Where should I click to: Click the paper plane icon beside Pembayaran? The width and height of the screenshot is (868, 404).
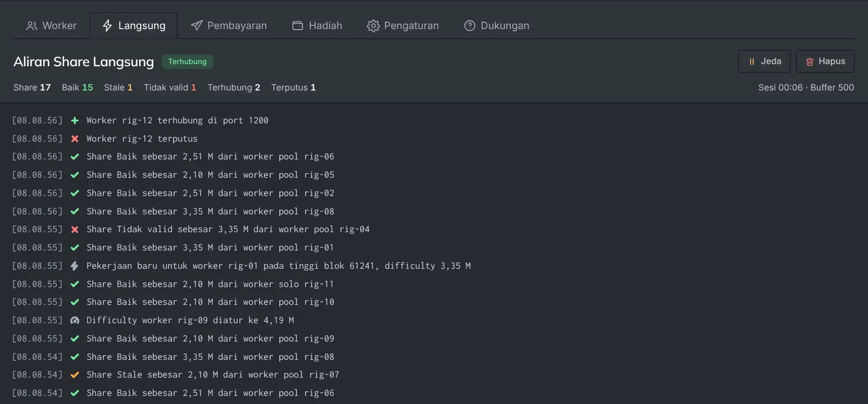click(197, 26)
